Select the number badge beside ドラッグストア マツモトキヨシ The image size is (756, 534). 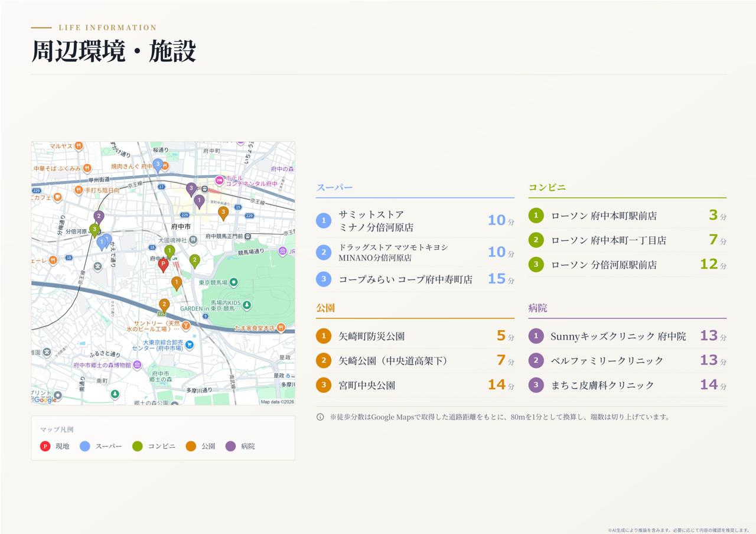pos(324,253)
